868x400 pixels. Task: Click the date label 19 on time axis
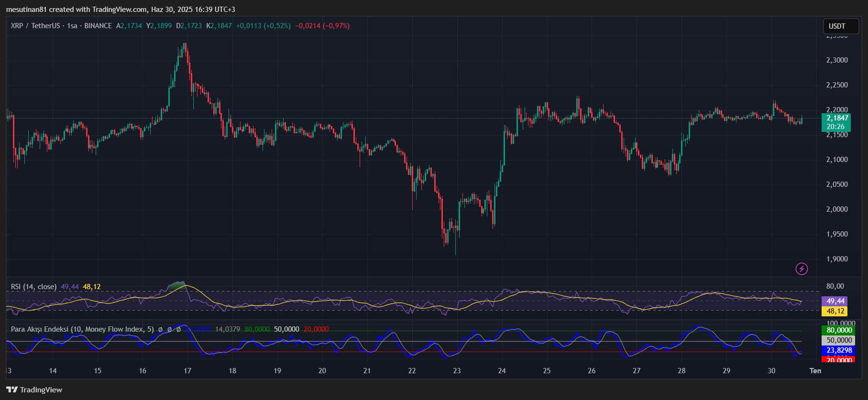click(277, 371)
